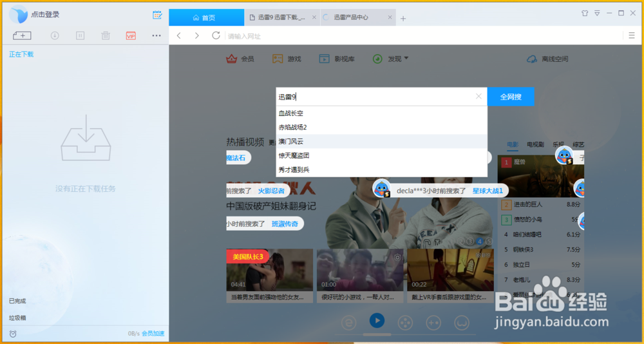
Task: Open the three-dot more options
Action: (x=156, y=36)
